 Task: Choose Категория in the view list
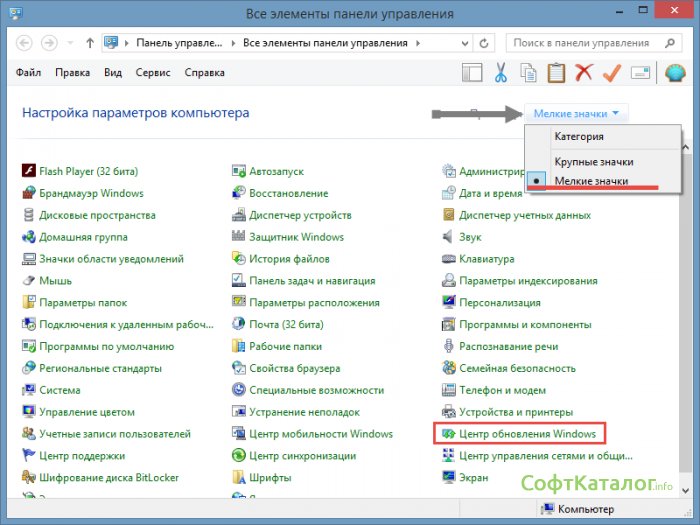[578, 136]
